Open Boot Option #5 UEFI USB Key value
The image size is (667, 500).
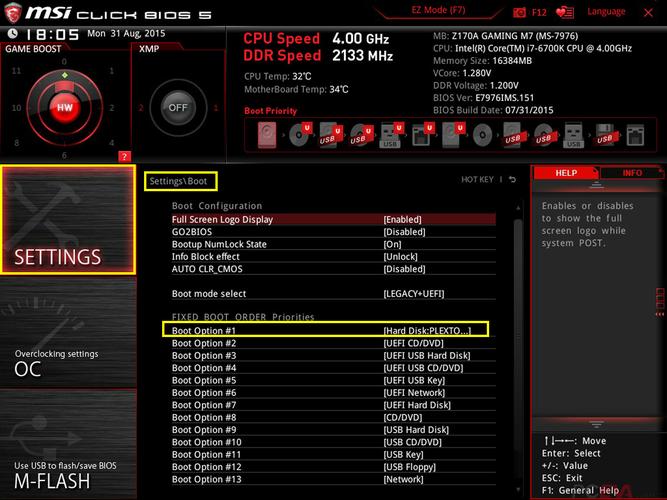(414, 380)
